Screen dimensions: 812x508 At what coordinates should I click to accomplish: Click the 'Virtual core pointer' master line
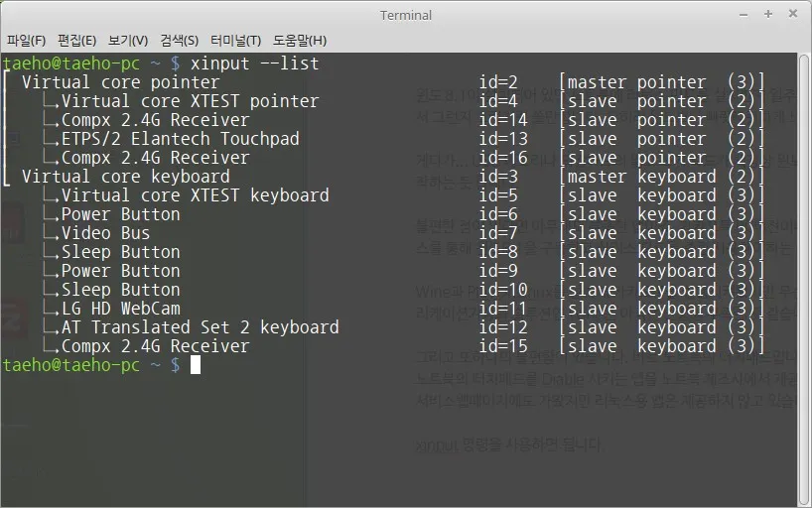tap(120, 82)
